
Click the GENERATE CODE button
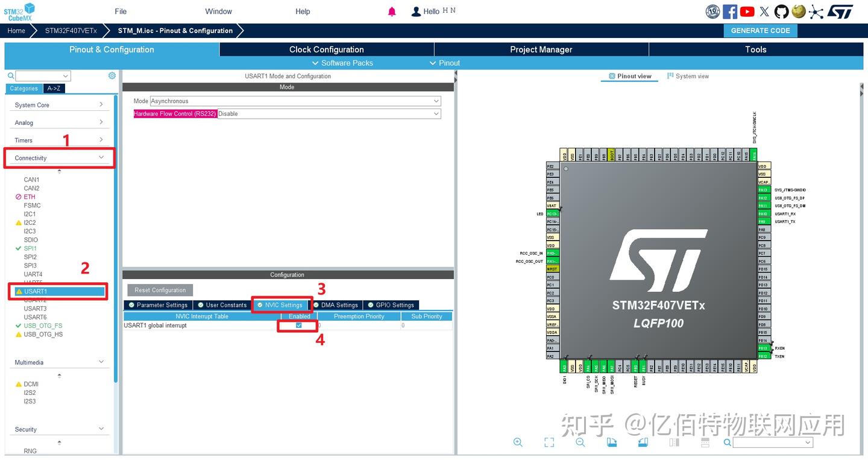pos(760,30)
